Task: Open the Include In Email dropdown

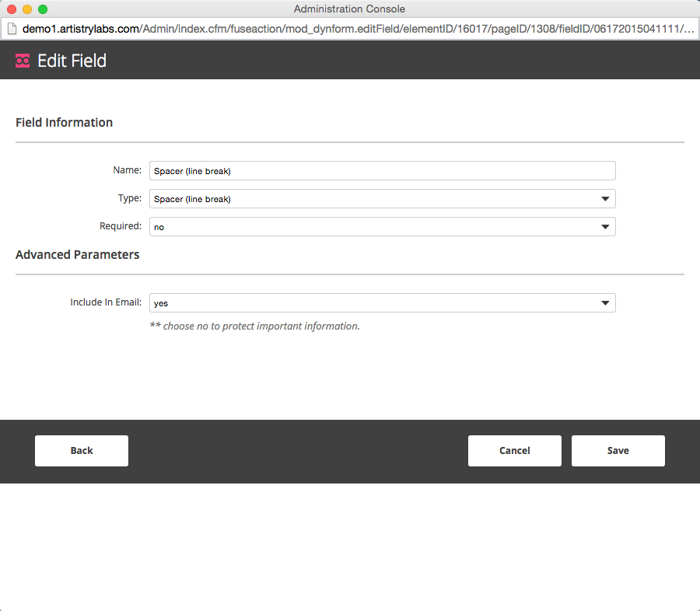Action: point(382,303)
